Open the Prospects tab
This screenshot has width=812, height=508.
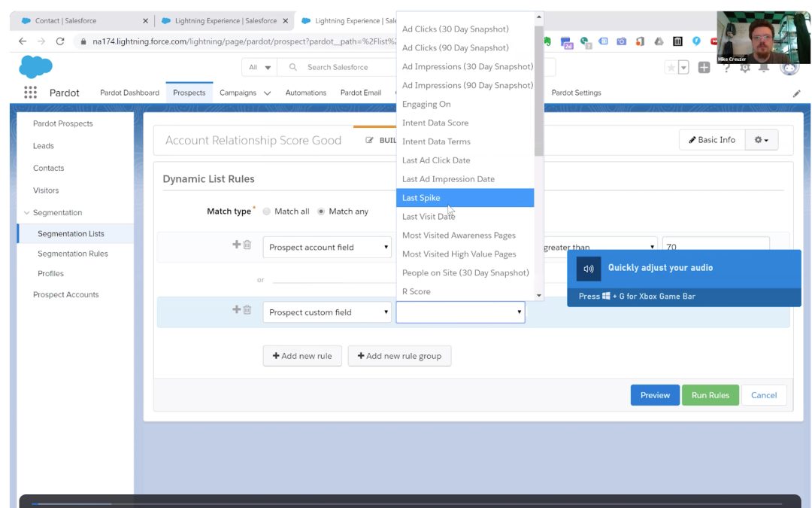189,93
